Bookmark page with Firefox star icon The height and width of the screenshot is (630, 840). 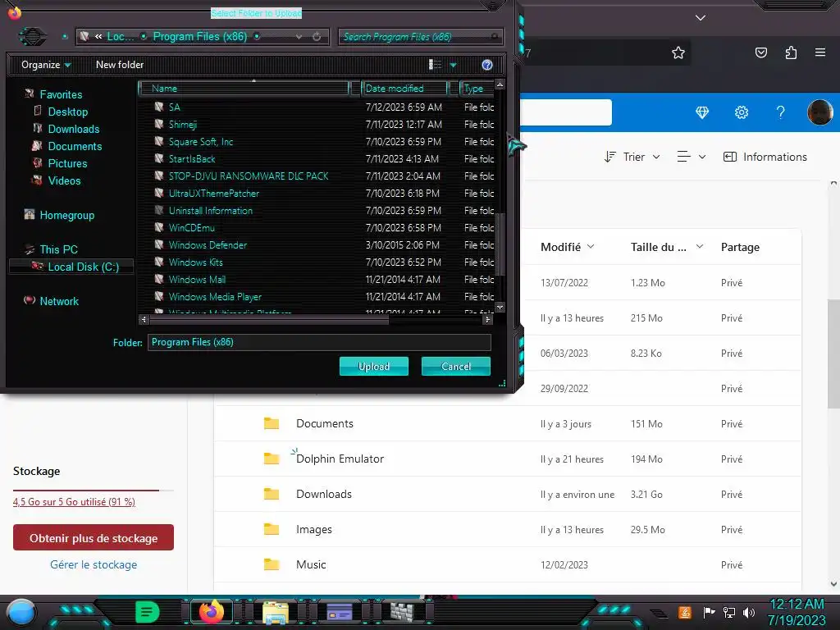click(678, 52)
